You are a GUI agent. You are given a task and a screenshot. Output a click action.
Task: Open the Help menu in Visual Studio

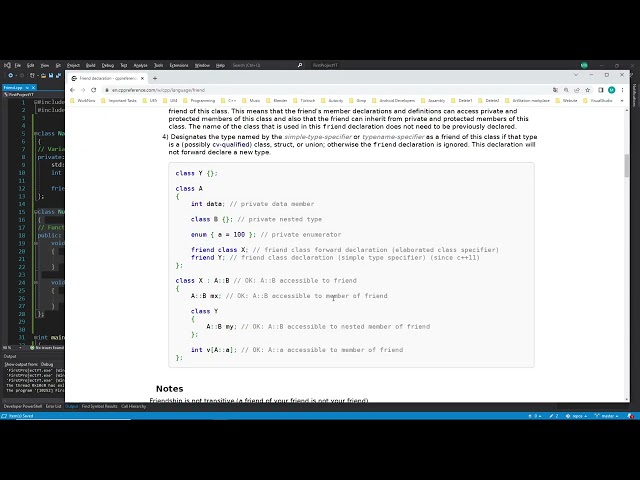[220, 65]
